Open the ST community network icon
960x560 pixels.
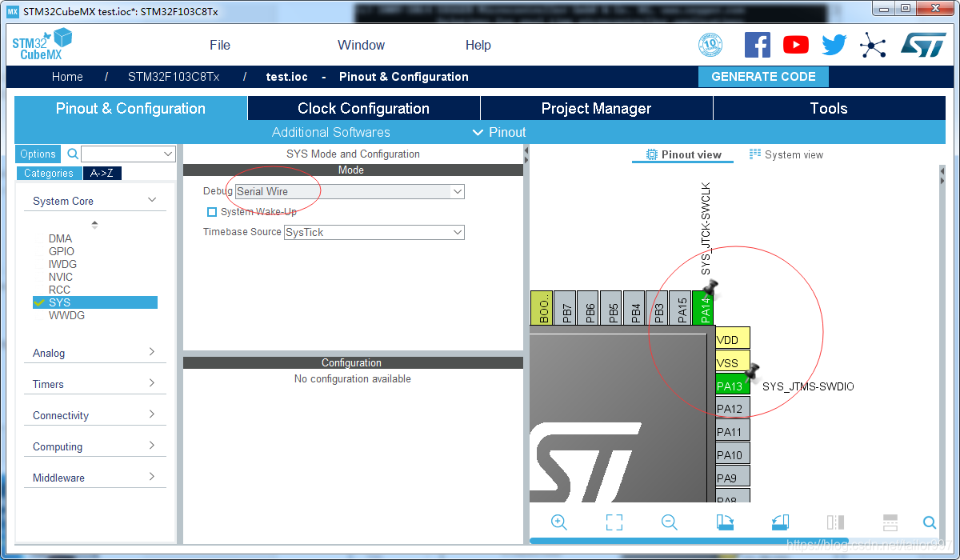coord(873,45)
